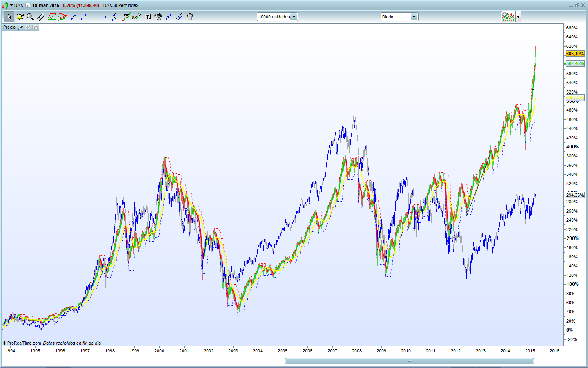Select the regression channel tool

[137, 17]
